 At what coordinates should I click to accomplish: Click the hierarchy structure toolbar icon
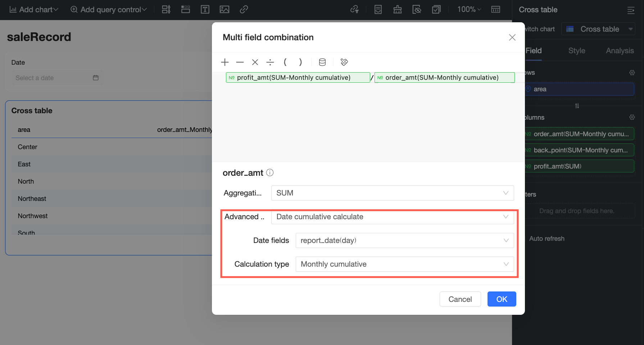(x=398, y=10)
